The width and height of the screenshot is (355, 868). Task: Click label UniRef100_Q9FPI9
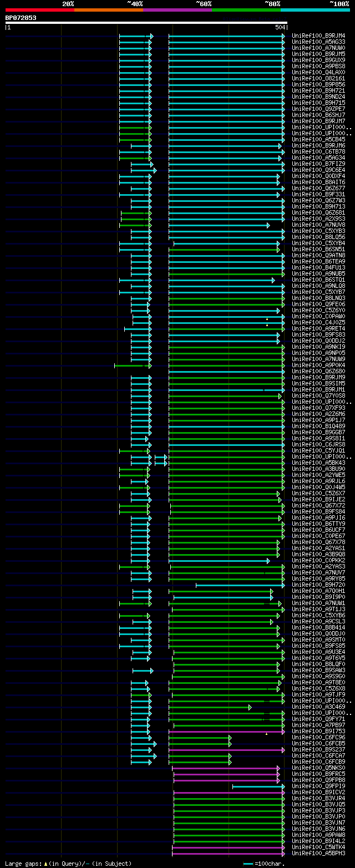(318, 786)
